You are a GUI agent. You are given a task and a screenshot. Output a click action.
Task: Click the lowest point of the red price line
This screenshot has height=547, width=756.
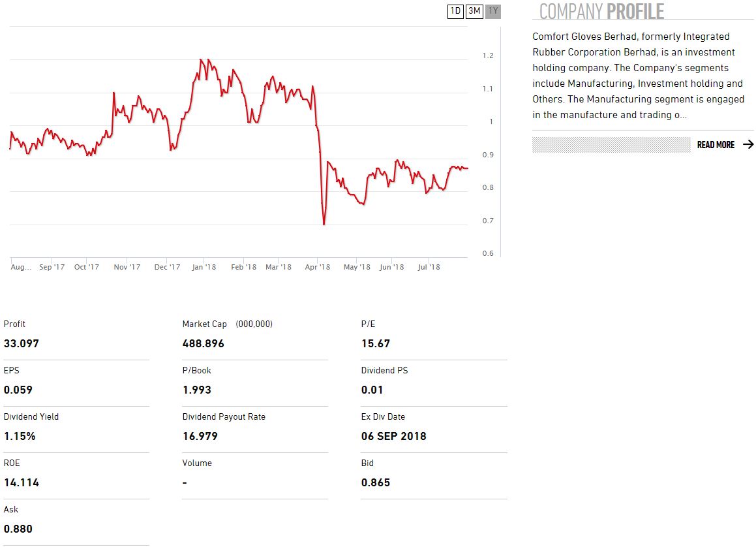(x=324, y=225)
